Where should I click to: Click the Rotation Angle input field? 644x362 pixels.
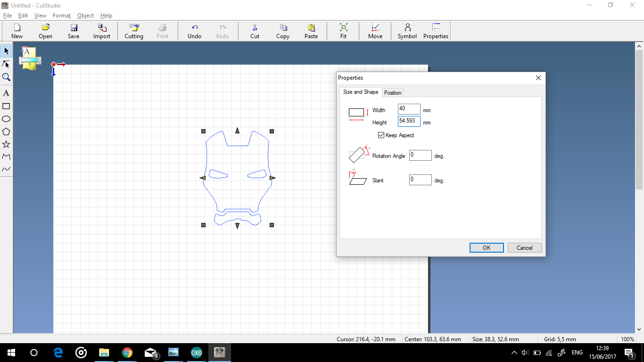pos(420,155)
